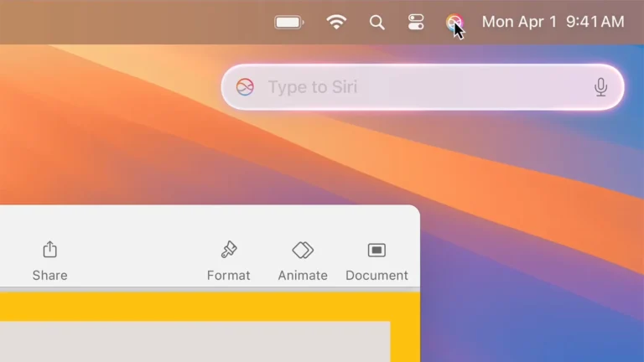Choose the Document label in the toolbar
Screen dimensions: 644x362
point(377,275)
